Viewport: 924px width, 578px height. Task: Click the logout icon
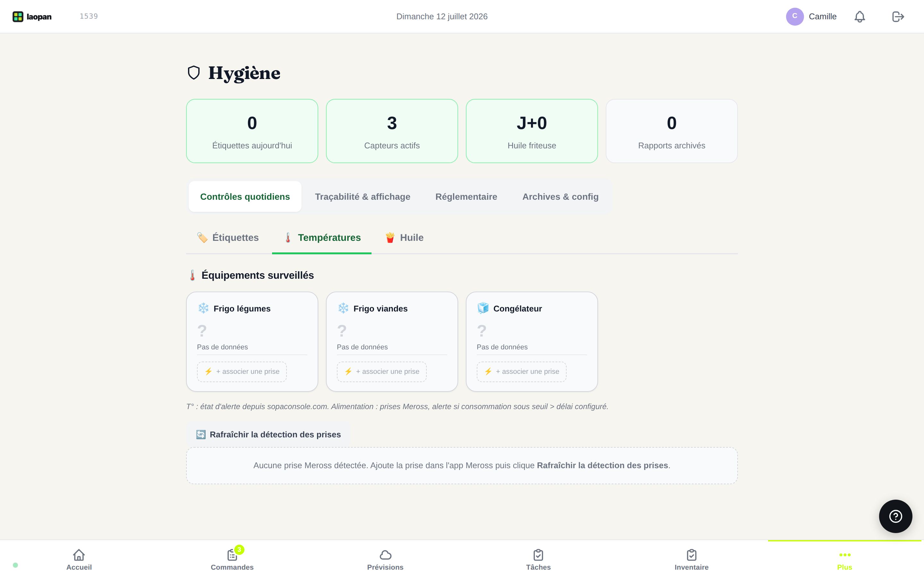pyautogui.click(x=898, y=16)
